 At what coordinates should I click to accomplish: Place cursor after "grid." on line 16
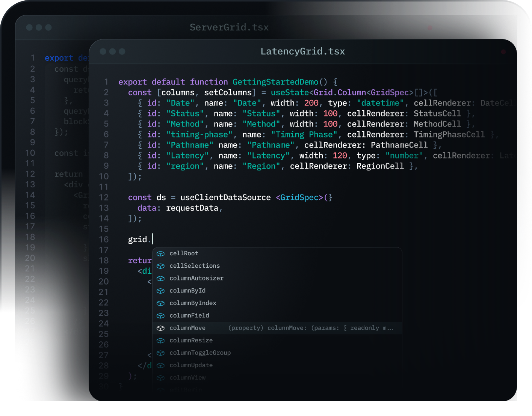pos(152,239)
